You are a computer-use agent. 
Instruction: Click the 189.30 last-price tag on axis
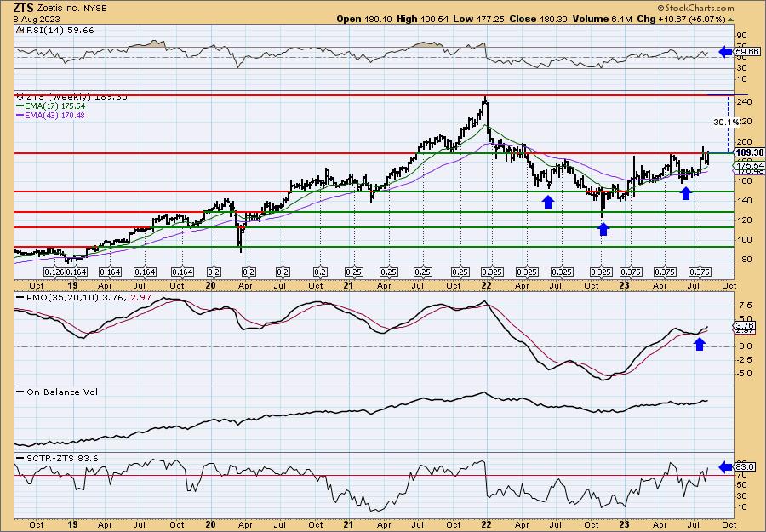tap(748, 153)
